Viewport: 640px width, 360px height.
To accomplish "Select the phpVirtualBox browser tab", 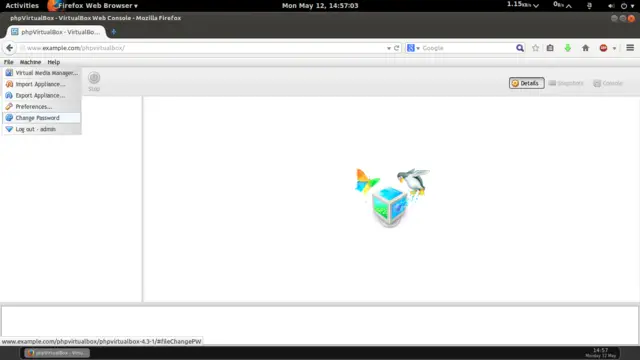I will [x=56, y=32].
